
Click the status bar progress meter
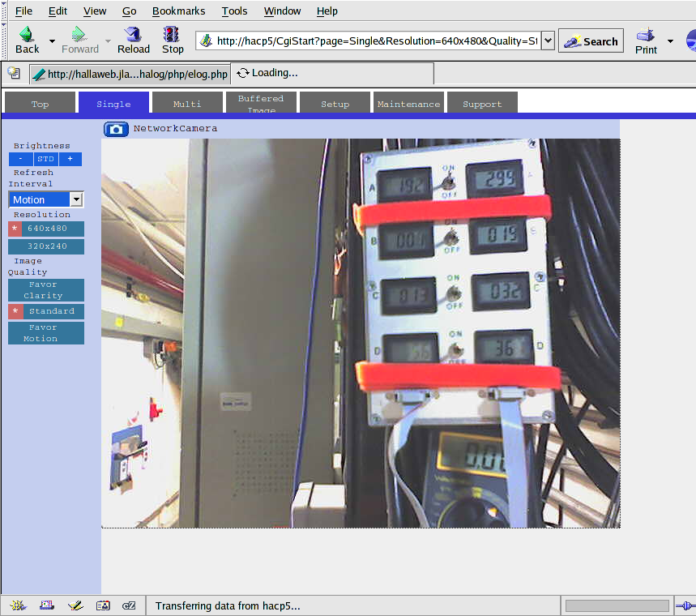point(617,605)
